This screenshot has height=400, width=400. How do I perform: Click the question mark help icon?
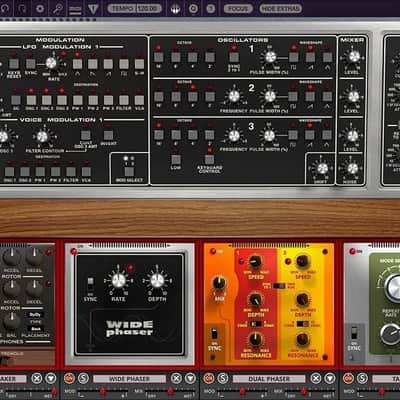(x=210, y=8)
